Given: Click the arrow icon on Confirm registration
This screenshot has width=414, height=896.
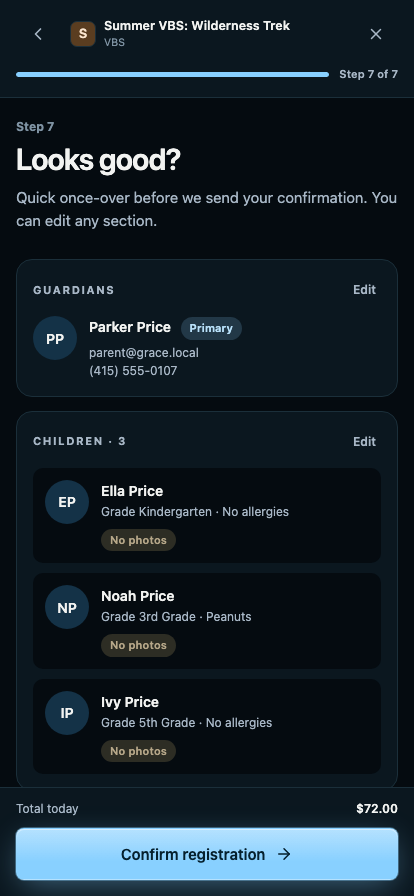Looking at the screenshot, I should click(x=284, y=854).
